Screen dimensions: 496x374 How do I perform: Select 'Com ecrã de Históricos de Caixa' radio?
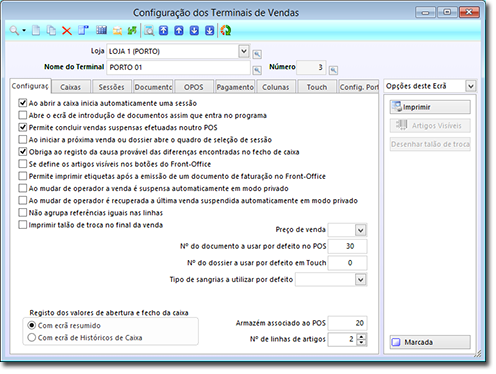[32, 337]
